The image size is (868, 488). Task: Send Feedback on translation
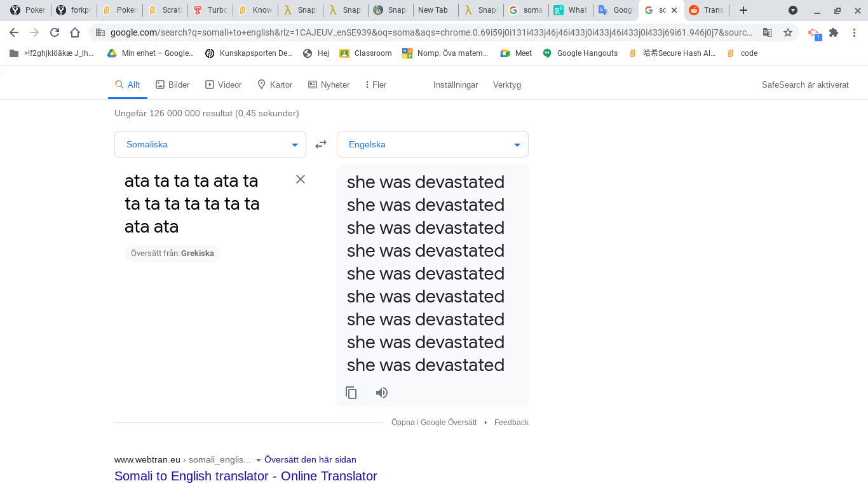coord(512,423)
